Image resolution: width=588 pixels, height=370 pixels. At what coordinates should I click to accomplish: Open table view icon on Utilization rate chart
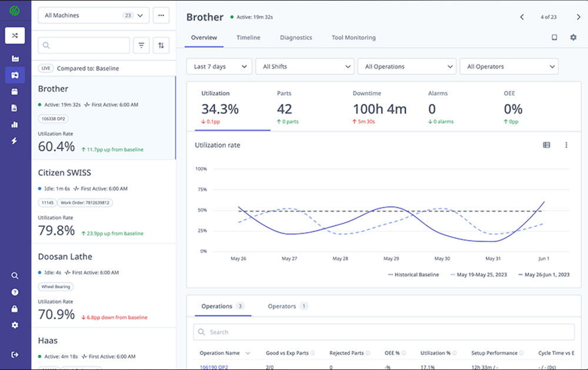[x=546, y=145]
